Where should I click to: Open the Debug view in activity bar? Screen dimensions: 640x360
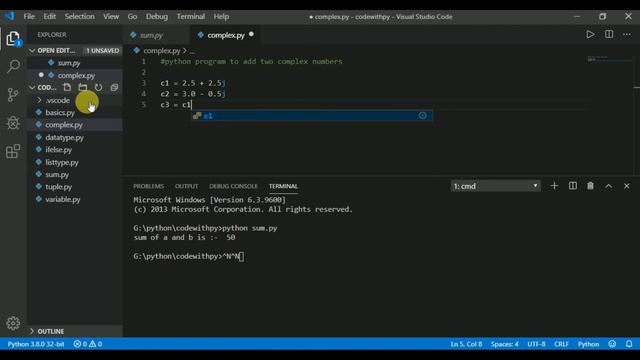coord(13,123)
